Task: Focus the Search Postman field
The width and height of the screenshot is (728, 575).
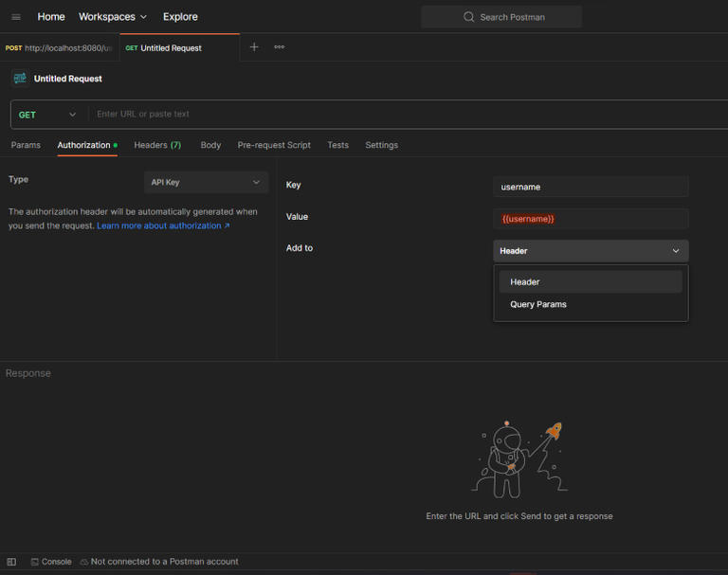Action: click(500, 17)
